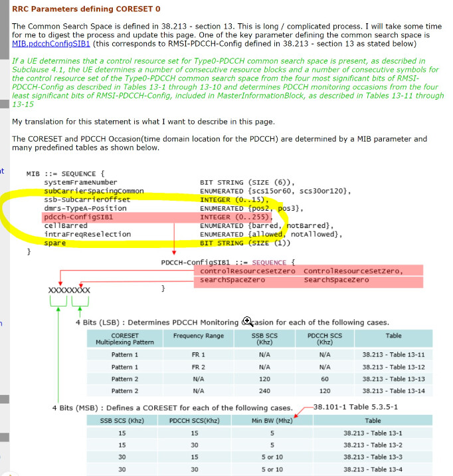Click the cell 38.213 - Table 13-2

[373, 445]
